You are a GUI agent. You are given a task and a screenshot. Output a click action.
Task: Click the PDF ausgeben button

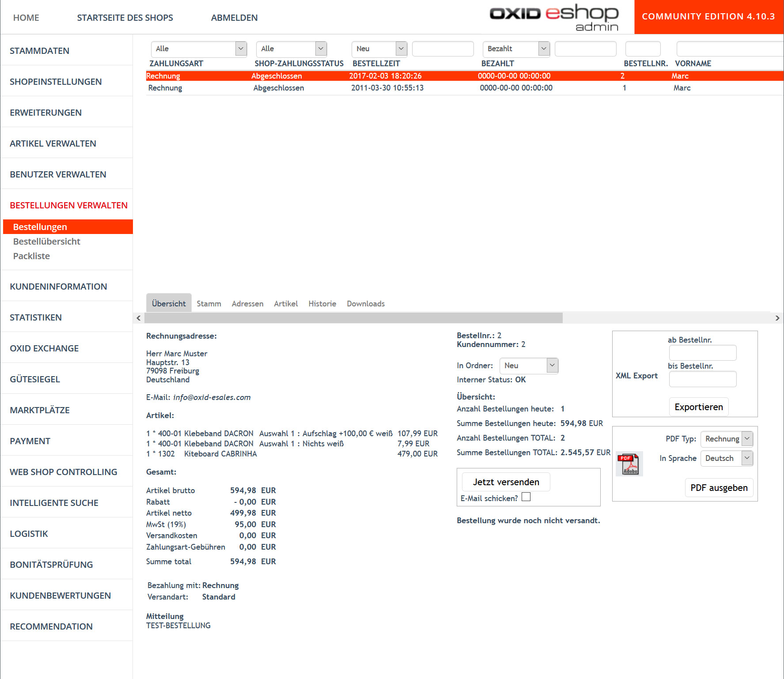click(x=719, y=488)
